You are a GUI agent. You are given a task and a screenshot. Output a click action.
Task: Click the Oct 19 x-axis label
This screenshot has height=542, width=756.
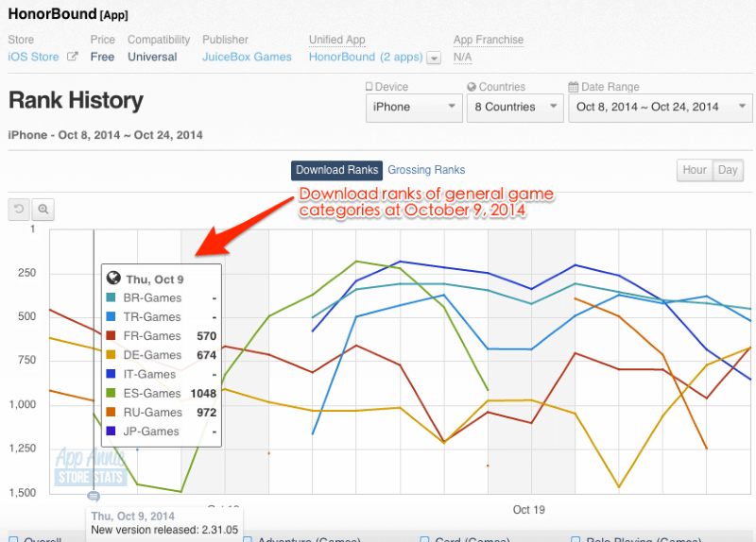pyautogui.click(x=528, y=510)
